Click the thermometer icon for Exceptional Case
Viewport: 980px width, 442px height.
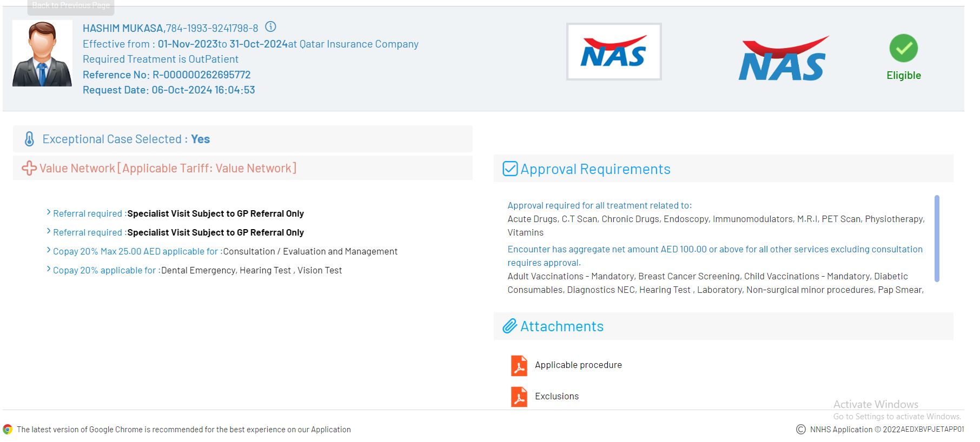click(30, 139)
